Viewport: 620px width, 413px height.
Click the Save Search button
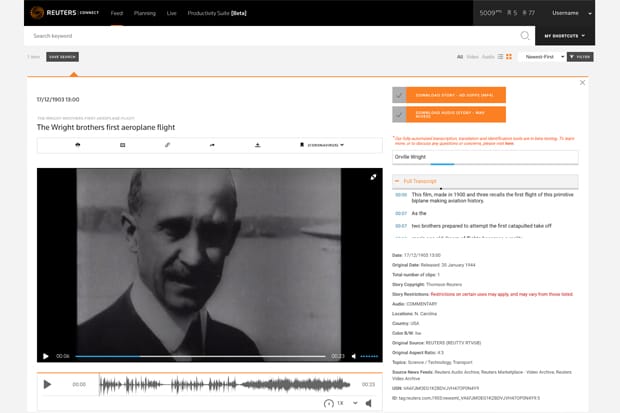point(62,57)
